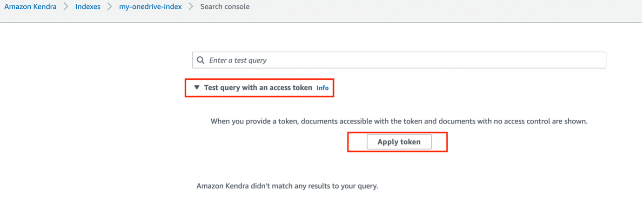This screenshot has height=219, width=644.
Task: Go to the Indexes breadcrumb
Action: [x=88, y=7]
